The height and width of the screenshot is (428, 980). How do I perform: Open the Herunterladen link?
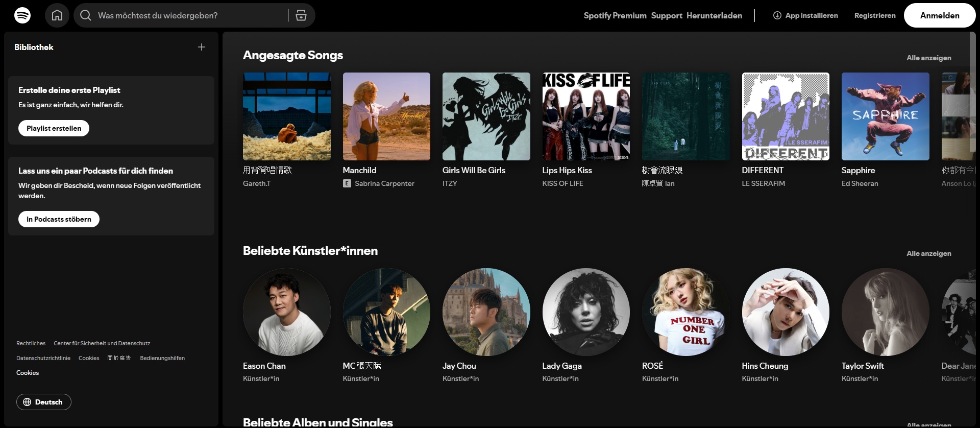[x=714, y=15]
